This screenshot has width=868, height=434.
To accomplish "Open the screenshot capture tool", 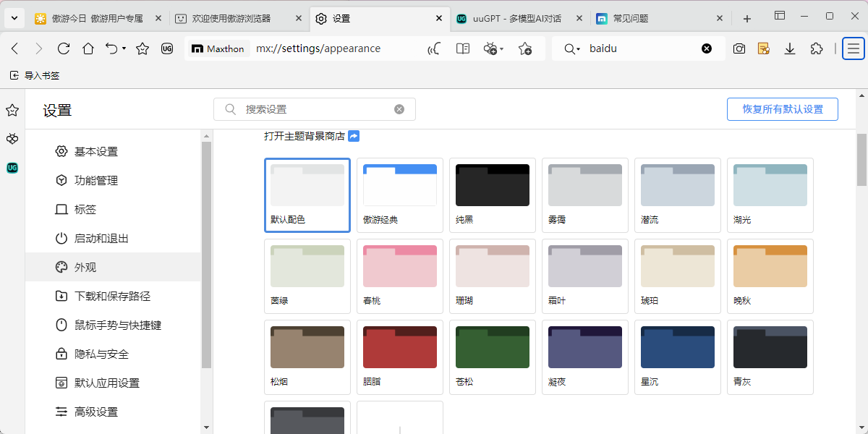I will [739, 48].
